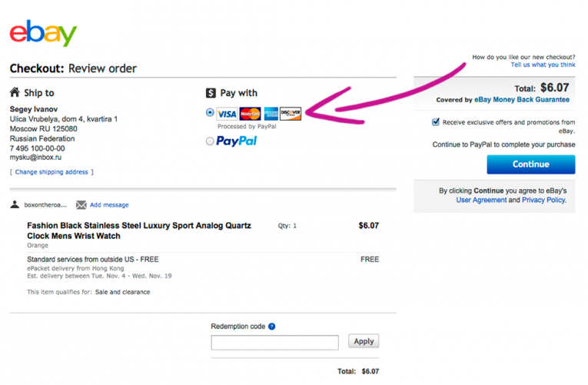Open the eBay Money Back Guarantee link

[522, 100]
